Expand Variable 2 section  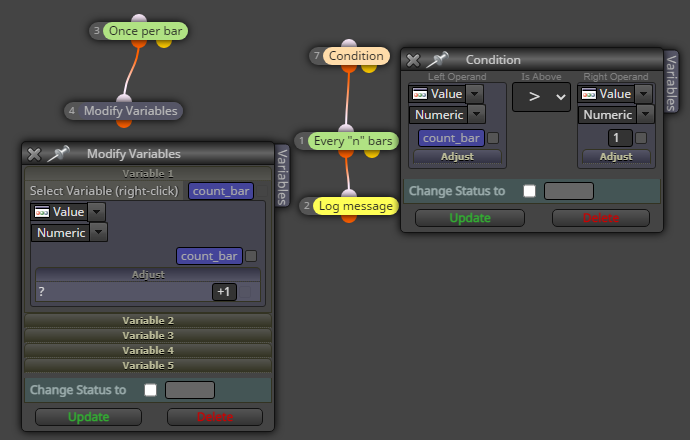click(x=148, y=320)
